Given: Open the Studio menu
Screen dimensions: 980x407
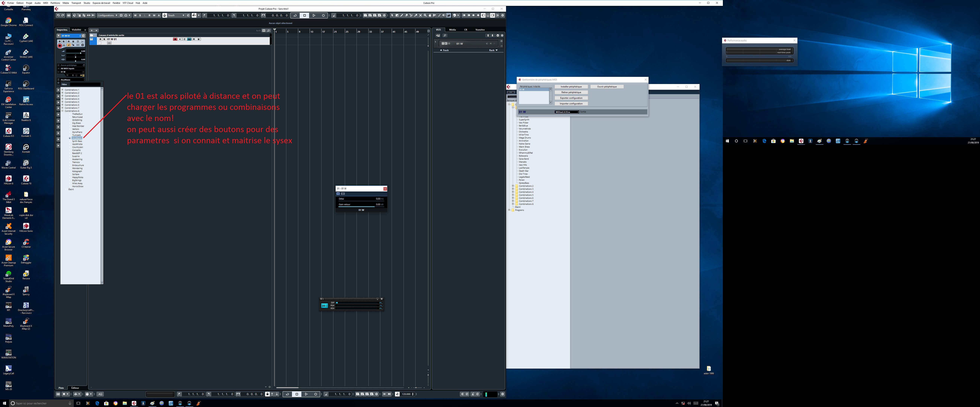Looking at the screenshot, I should coord(87,3).
